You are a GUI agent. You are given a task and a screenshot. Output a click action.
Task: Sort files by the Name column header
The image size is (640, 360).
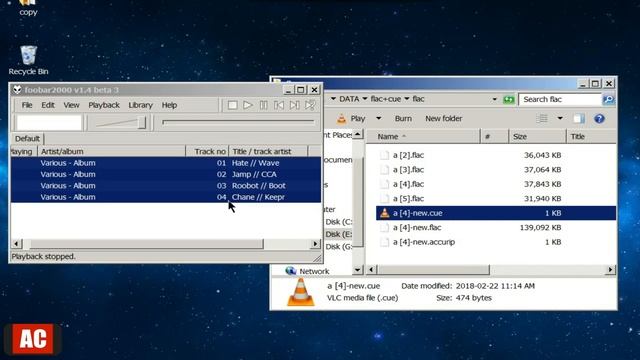pos(423,136)
